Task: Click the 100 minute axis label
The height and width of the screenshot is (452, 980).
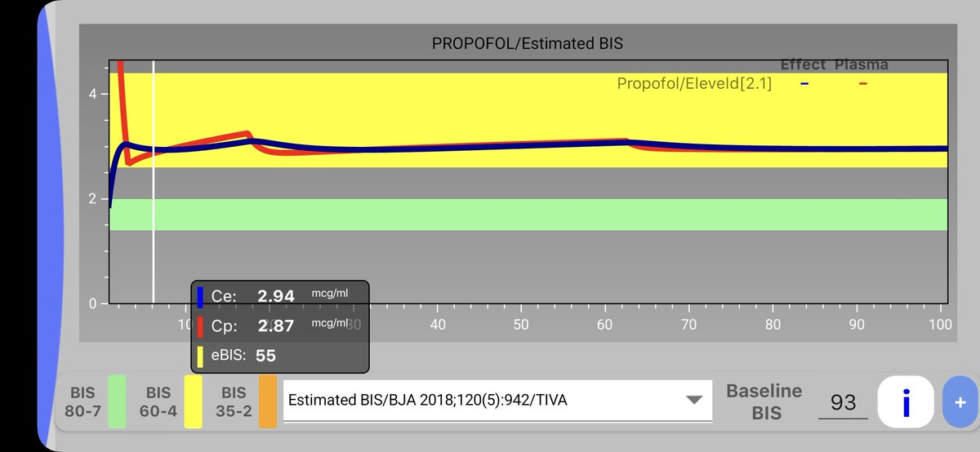Action: point(939,324)
